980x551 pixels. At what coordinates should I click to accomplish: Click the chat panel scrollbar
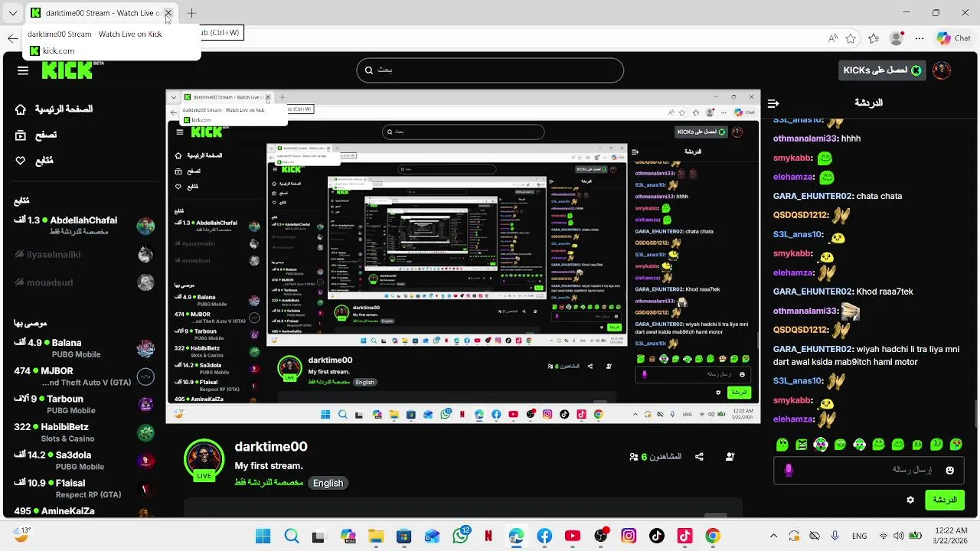(x=976, y=413)
